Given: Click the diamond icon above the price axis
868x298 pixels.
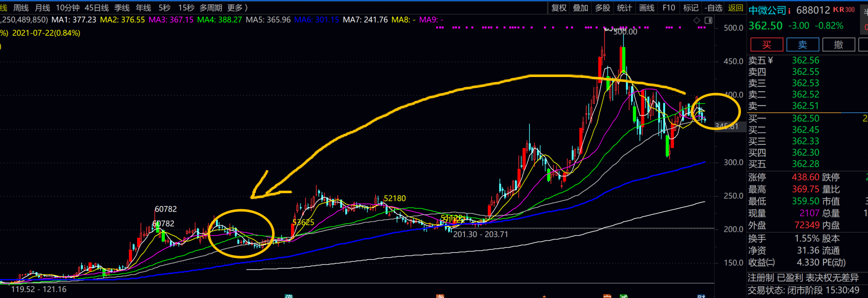Looking at the screenshot, I should point(697,20).
